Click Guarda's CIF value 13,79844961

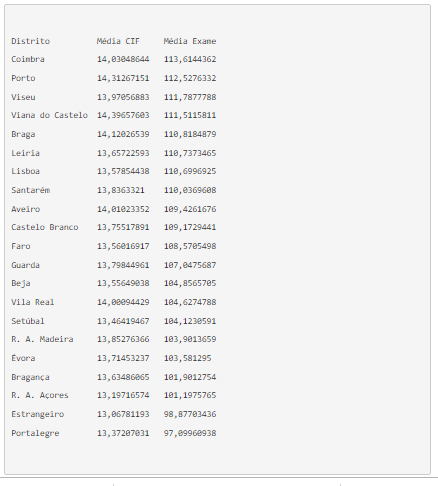(x=123, y=265)
